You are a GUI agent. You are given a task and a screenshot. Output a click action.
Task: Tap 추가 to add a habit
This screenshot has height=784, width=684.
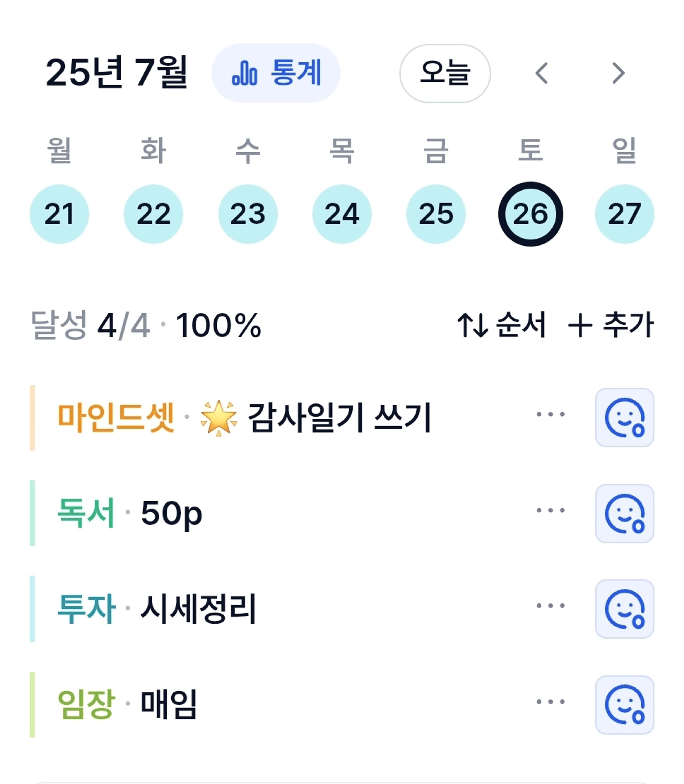611,325
